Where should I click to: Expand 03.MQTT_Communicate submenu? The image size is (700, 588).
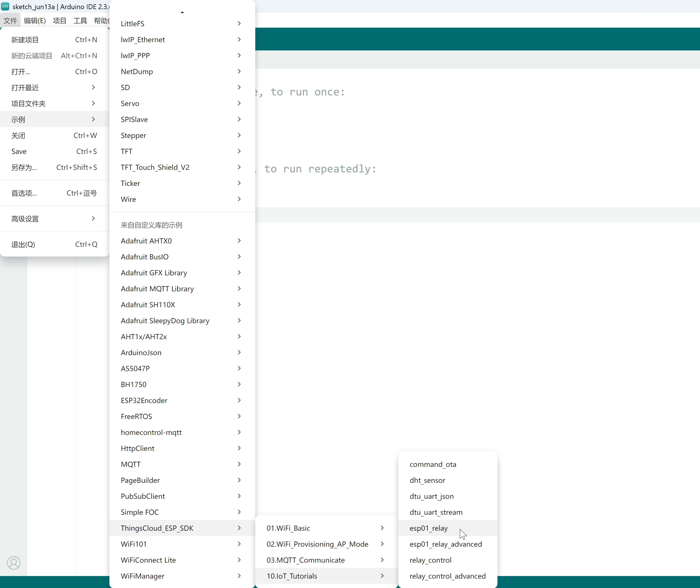[x=327, y=560]
